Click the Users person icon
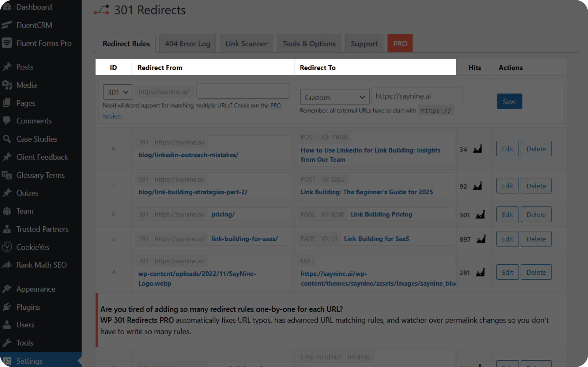The height and width of the screenshot is (367, 588). pyautogui.click(x=7, y=324)
